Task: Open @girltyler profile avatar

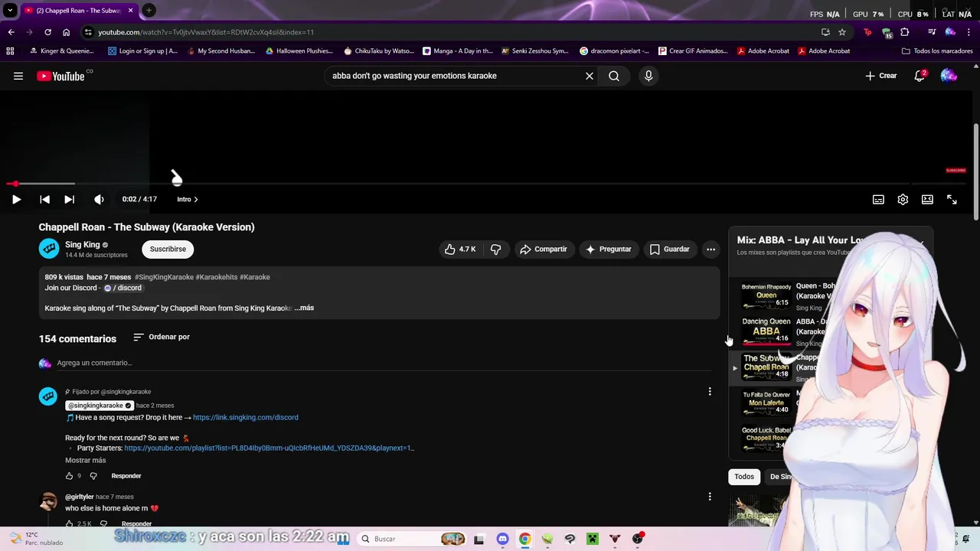Action: 48,502
